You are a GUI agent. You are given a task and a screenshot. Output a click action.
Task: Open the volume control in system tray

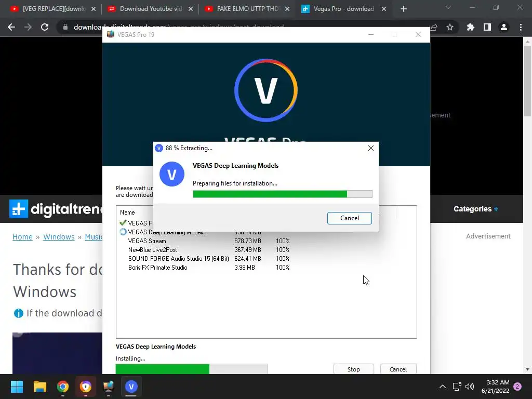point(470,387)
